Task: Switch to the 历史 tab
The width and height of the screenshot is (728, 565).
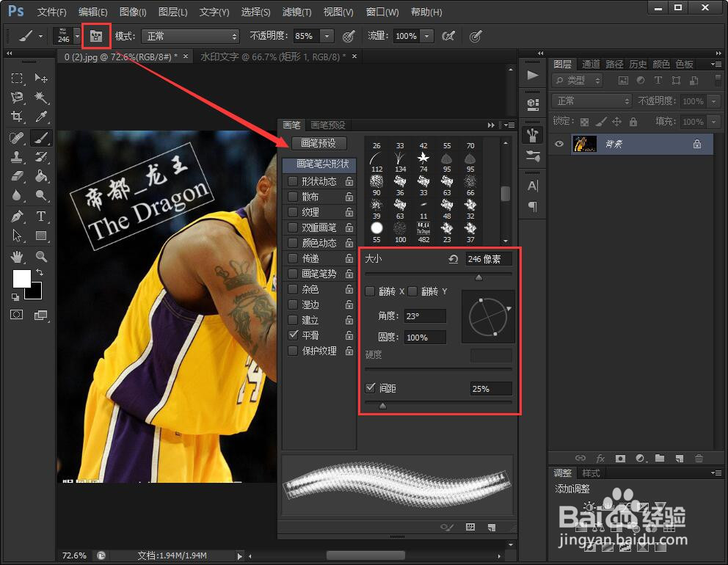Action: [638, 64]
